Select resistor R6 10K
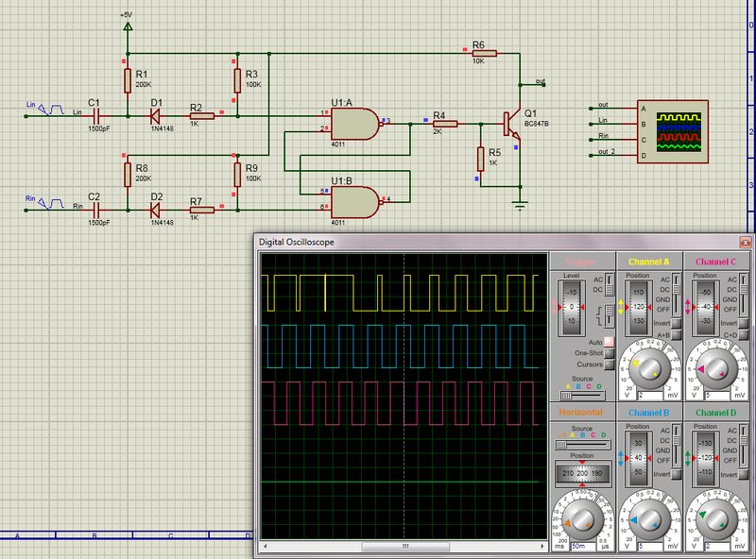This screenshot has width=756, height=559. point(484,54)
